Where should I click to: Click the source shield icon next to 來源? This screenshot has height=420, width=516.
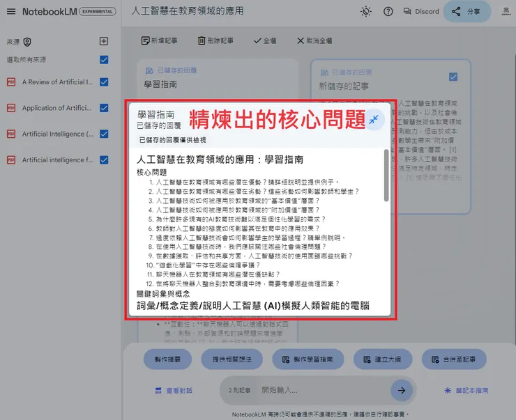27,42
